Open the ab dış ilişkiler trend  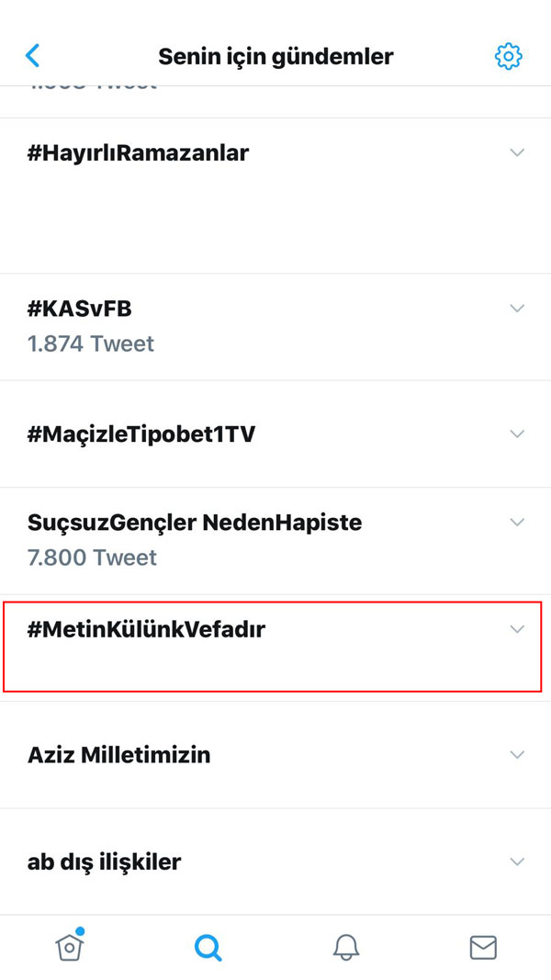point(105,862)
